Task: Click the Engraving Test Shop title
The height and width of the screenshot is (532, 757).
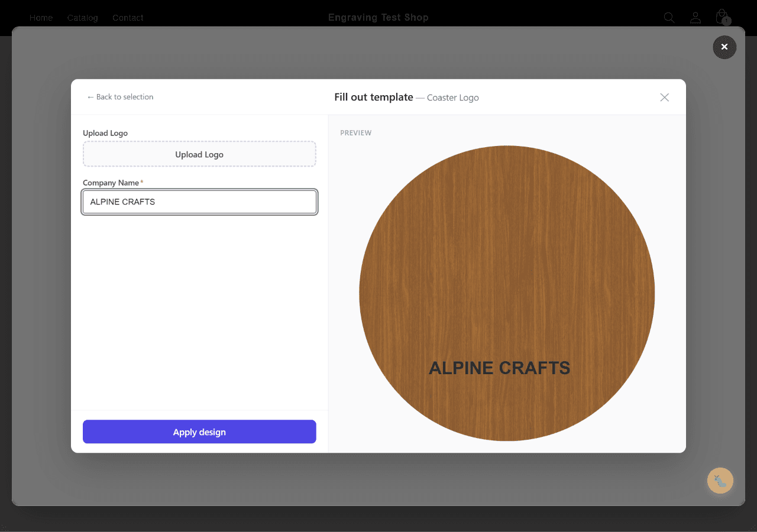Action: tap(378, 17)
